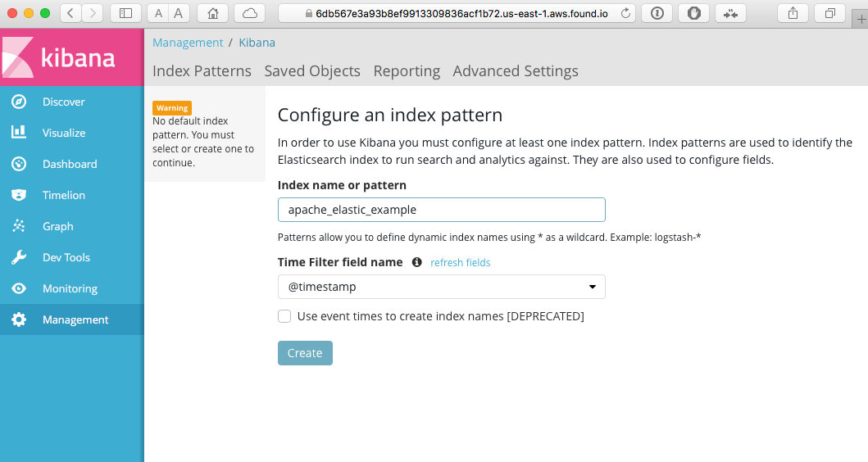
Task: Open Dashboard via gauge icon
Action: click(x=19, y=164)
